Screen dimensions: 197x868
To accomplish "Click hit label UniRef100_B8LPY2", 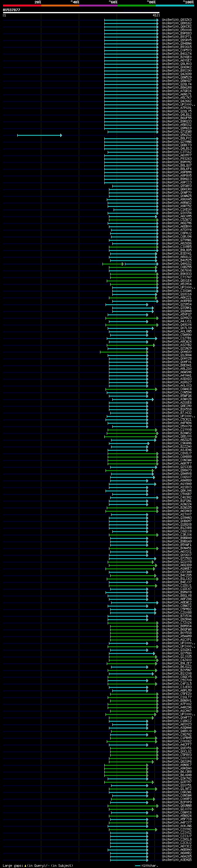I will click(x=177, y=139).
